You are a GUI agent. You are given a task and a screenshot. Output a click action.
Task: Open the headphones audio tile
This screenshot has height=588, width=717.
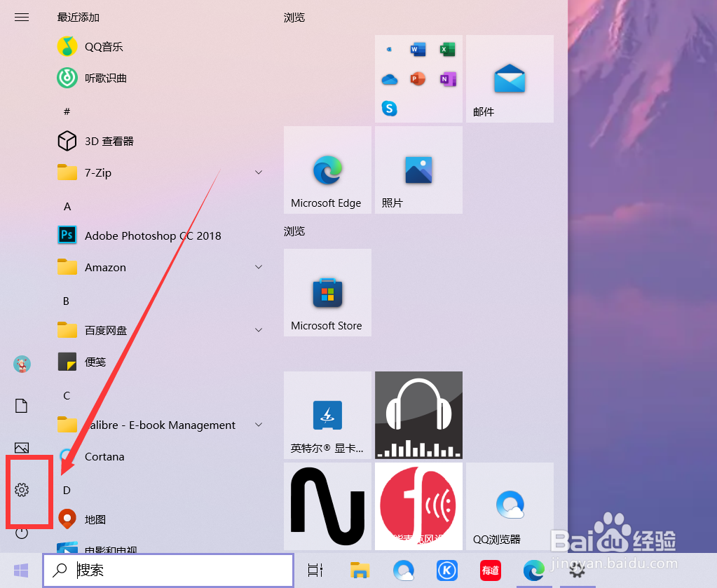(x=418, y=415)
